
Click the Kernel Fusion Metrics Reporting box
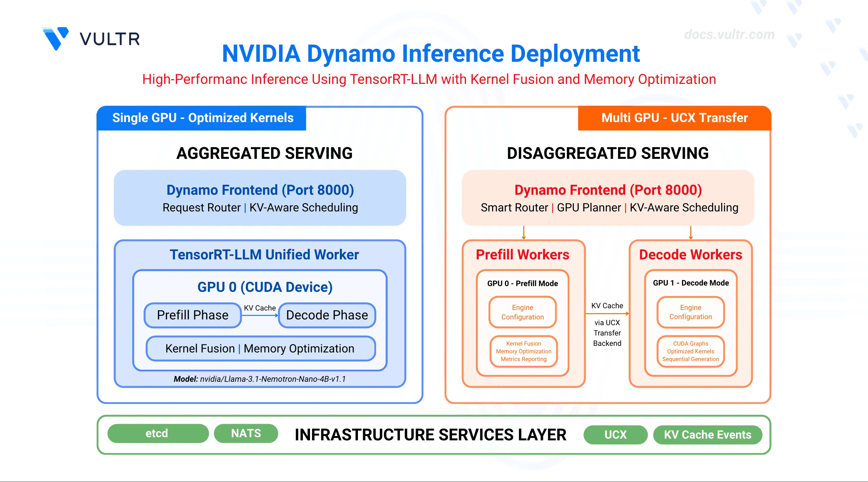pyautogui.click(x=523, y=351)
